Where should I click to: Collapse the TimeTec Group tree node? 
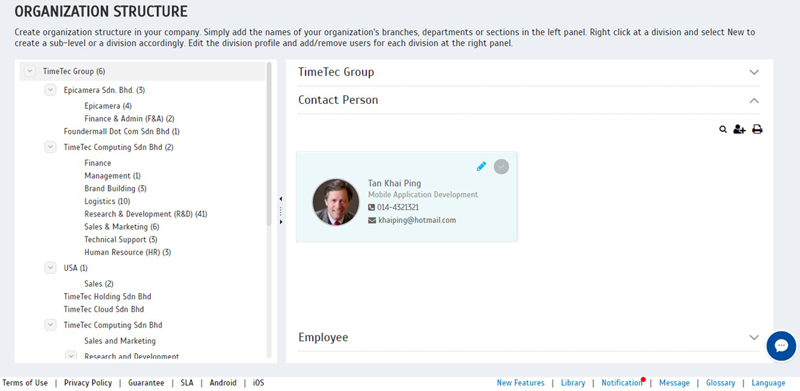pyautogui.click(x=30, y=71)
